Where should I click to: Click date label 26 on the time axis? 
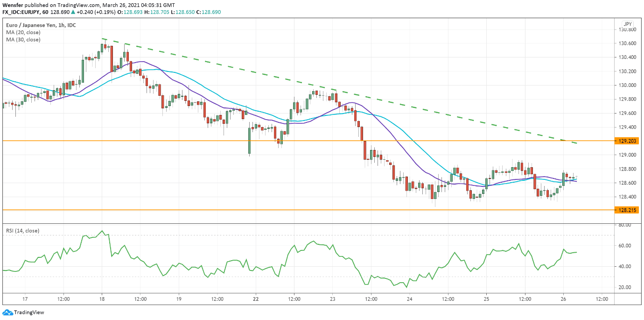(563, 299)
